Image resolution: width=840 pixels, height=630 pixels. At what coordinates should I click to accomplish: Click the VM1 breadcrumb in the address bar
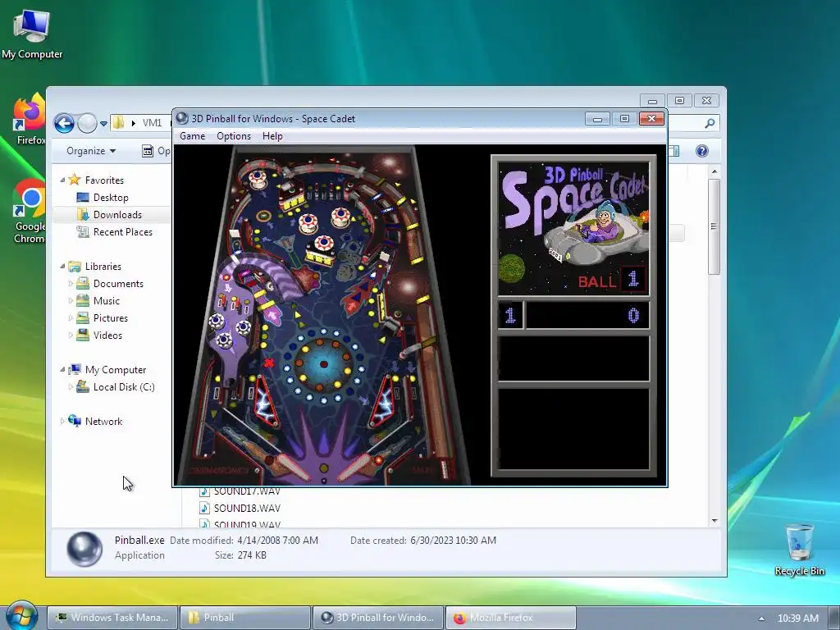[x=152, y=123]
